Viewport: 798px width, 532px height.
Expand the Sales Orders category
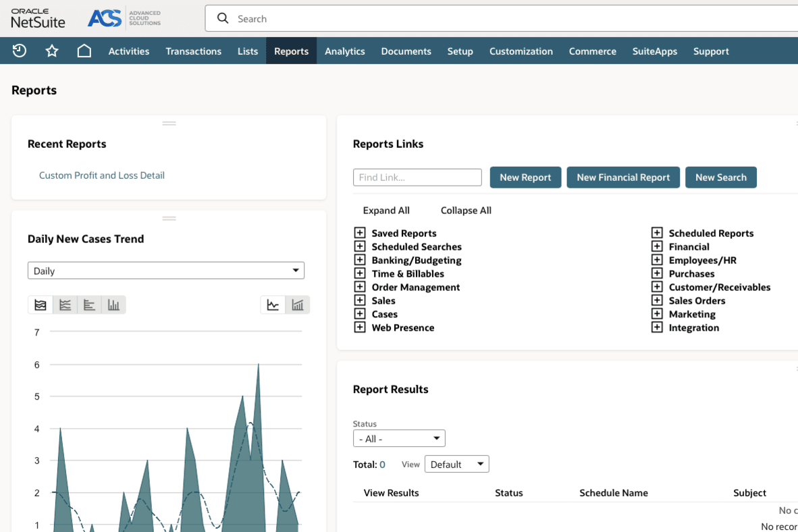(x=657, y=300)
